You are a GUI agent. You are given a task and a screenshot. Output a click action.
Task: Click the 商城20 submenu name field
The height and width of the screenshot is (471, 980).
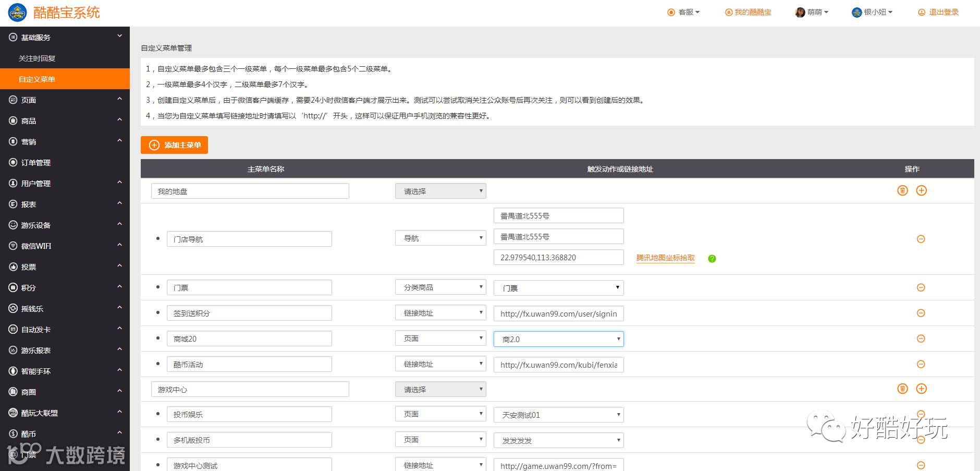pos(249,339)
